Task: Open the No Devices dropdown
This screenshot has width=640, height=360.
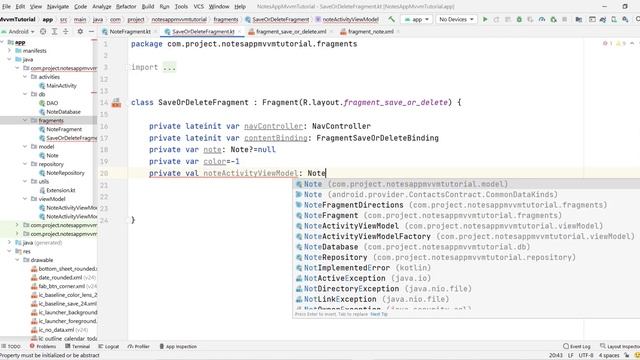Action: pyautogui.click(x=456, y=19)
